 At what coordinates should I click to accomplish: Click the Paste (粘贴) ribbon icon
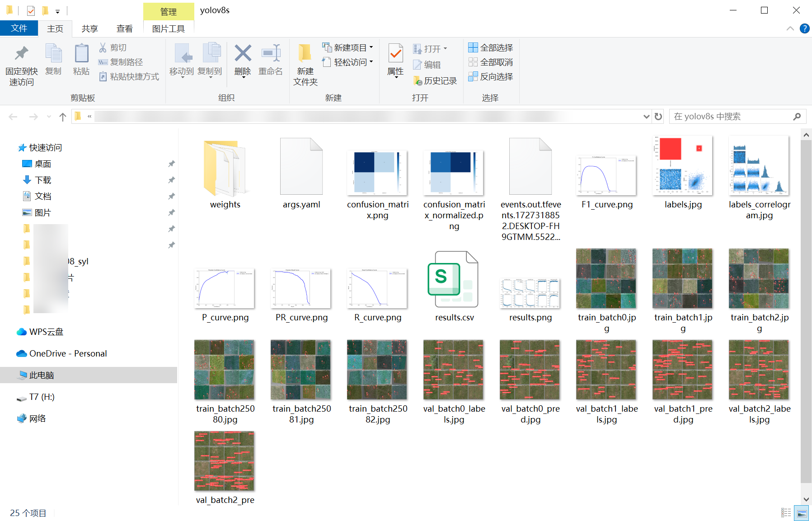tap(81, 60)
